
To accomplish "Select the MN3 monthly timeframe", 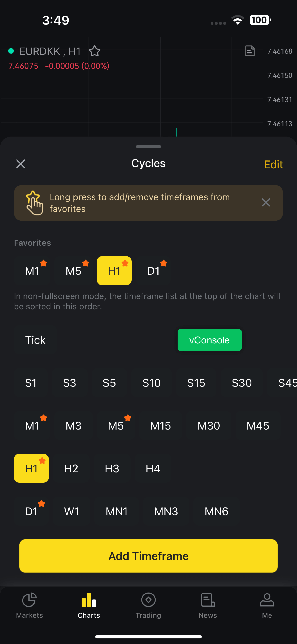I will pos(166,511).
